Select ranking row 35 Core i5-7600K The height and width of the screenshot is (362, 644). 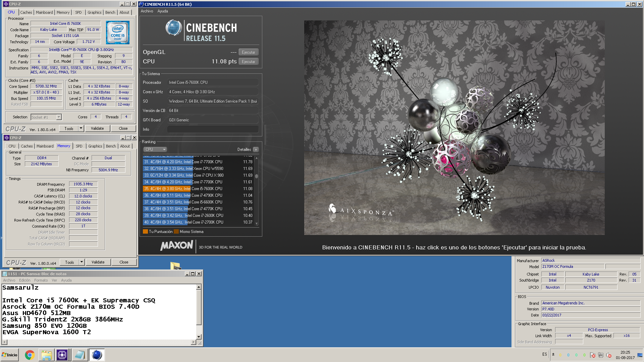(198, 189)
